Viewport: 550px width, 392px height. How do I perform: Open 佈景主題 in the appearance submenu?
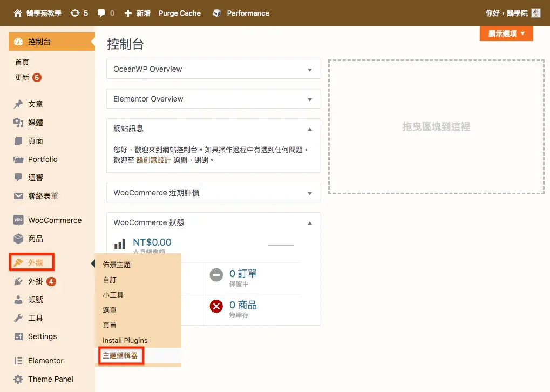(x=117, y=265)
